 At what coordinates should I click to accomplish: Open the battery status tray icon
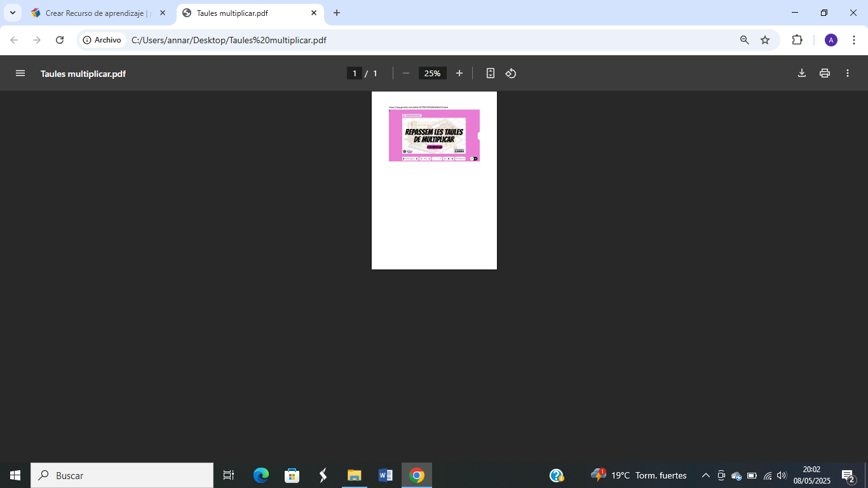pos(752,475)
